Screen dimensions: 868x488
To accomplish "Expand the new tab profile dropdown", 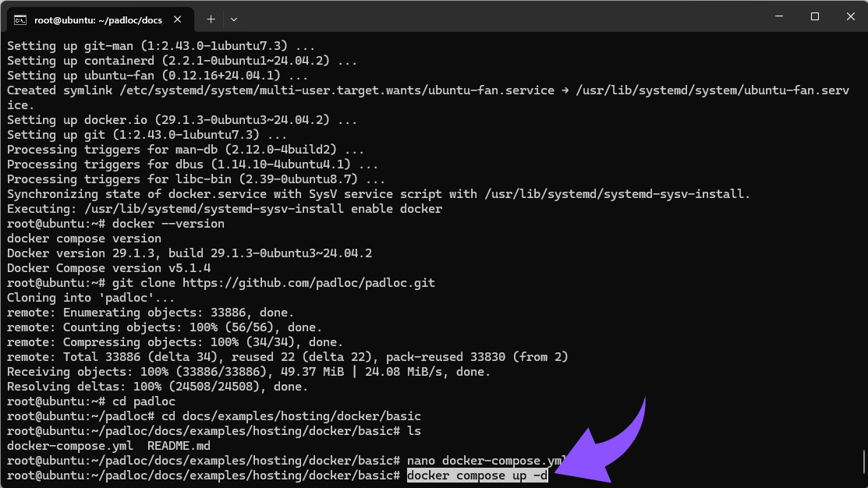I will coord(234,19).
